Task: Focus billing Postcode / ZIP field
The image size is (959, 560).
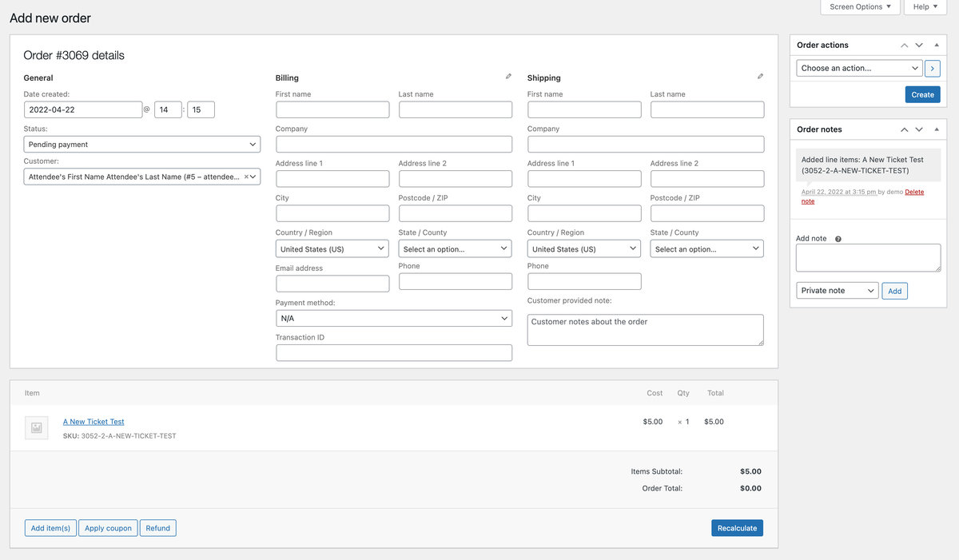Action: point(456,213)
